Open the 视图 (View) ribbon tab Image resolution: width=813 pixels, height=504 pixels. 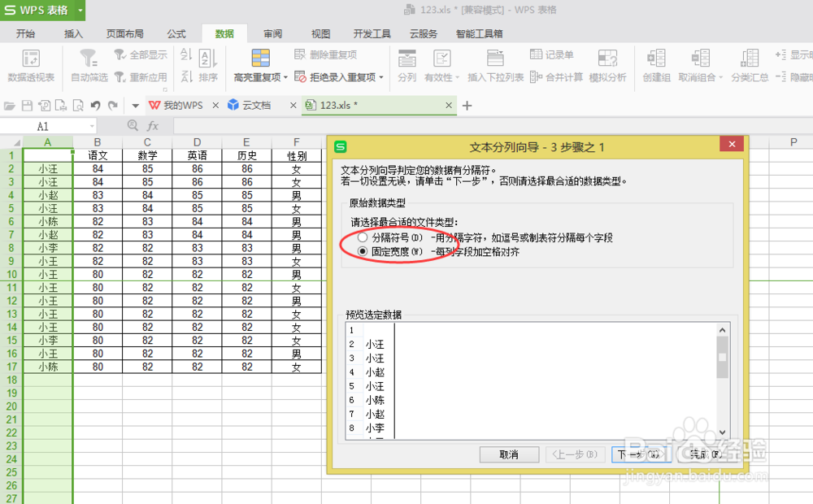320,33
